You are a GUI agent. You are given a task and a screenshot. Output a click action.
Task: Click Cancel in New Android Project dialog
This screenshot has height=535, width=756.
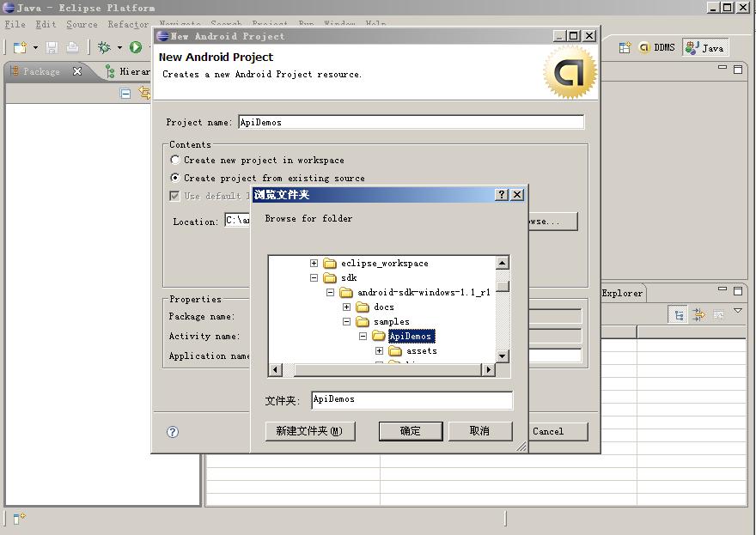coord(558,431)
